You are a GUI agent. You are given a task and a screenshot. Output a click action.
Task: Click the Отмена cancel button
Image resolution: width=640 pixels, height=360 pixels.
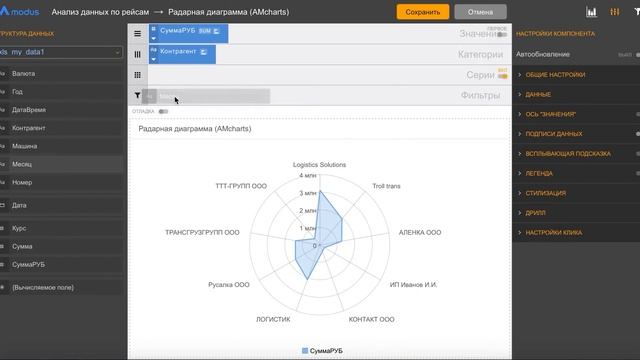pyautogui.click(x=480, y=12)
